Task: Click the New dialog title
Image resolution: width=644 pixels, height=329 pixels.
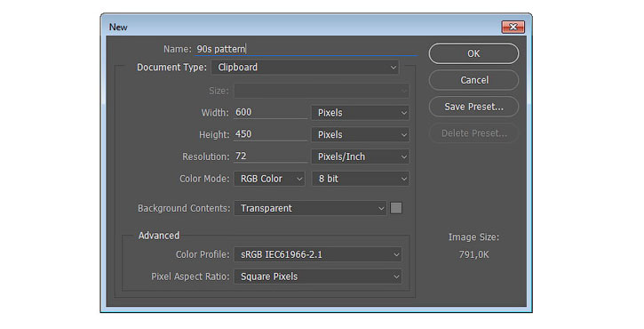Action: [118, 28]
